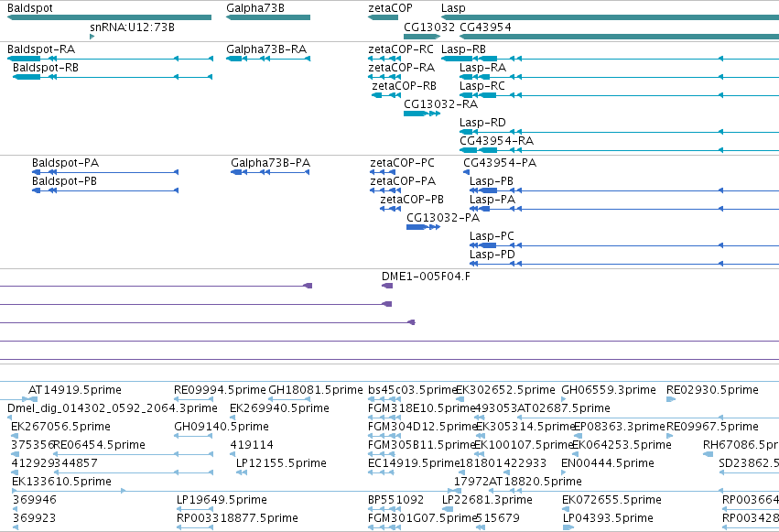
Task: Select the GH09140.5prime EST glyph
Action: click(194, 436)
